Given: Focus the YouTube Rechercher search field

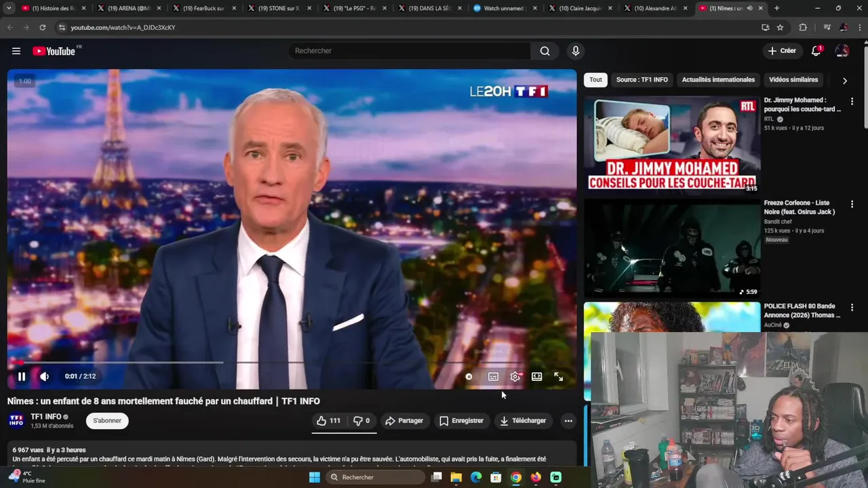Looking at the screenshot, I should point(409,51).
